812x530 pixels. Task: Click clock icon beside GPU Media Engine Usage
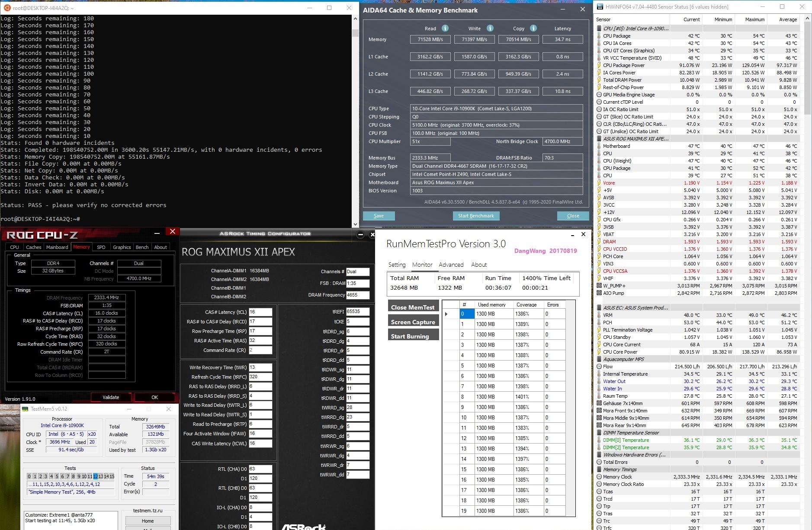coord(599,95)
